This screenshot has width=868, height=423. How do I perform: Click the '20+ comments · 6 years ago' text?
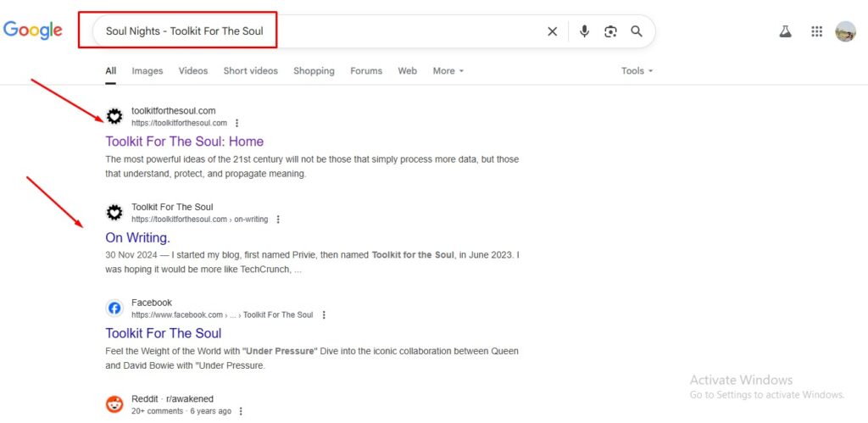click(x=181, y=411)
